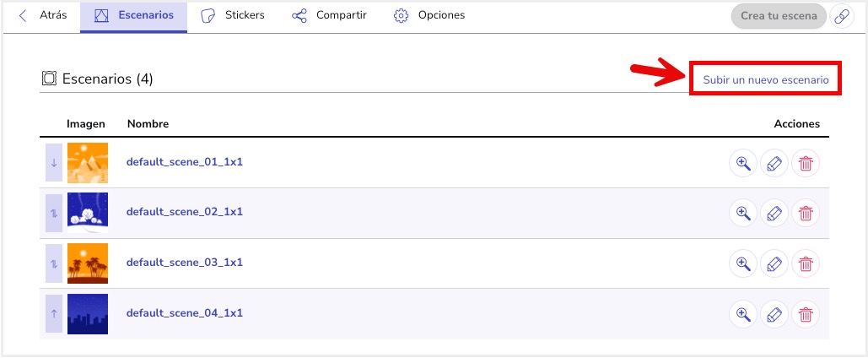Delete default_scene_03_1x1 using trash icon

[806, 263]
